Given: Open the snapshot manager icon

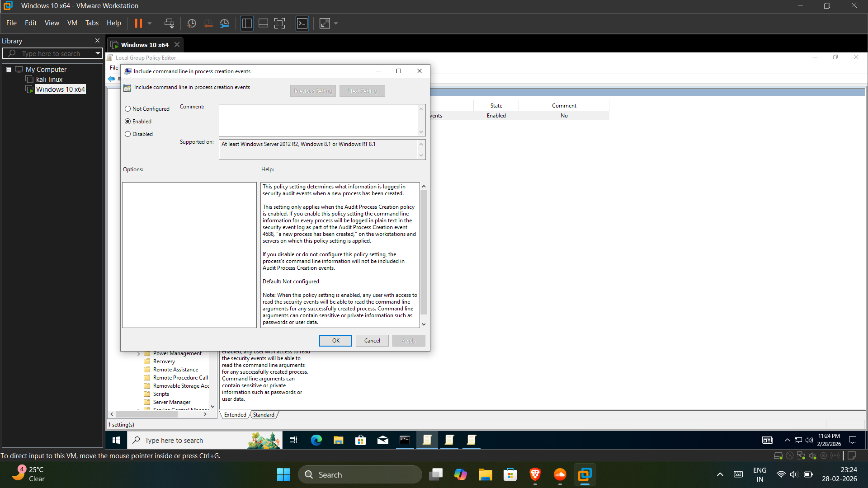Looking at the screenshot, I should point(225,23).
